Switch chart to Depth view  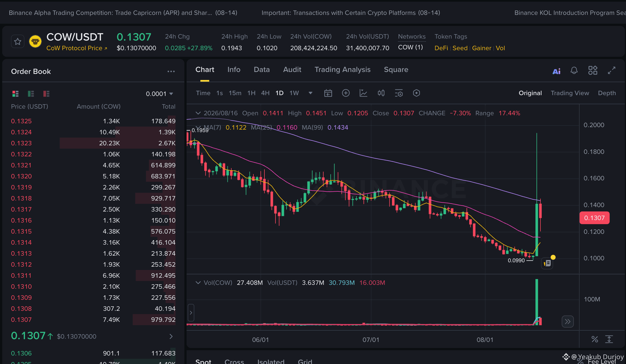click(607, 93)
